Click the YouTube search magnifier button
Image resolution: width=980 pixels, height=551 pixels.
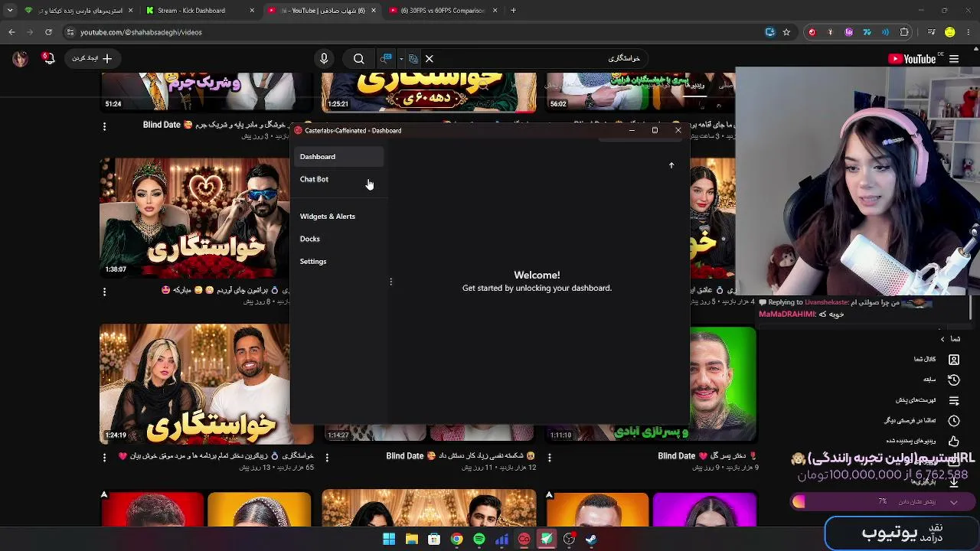click(x=358, y=59)
